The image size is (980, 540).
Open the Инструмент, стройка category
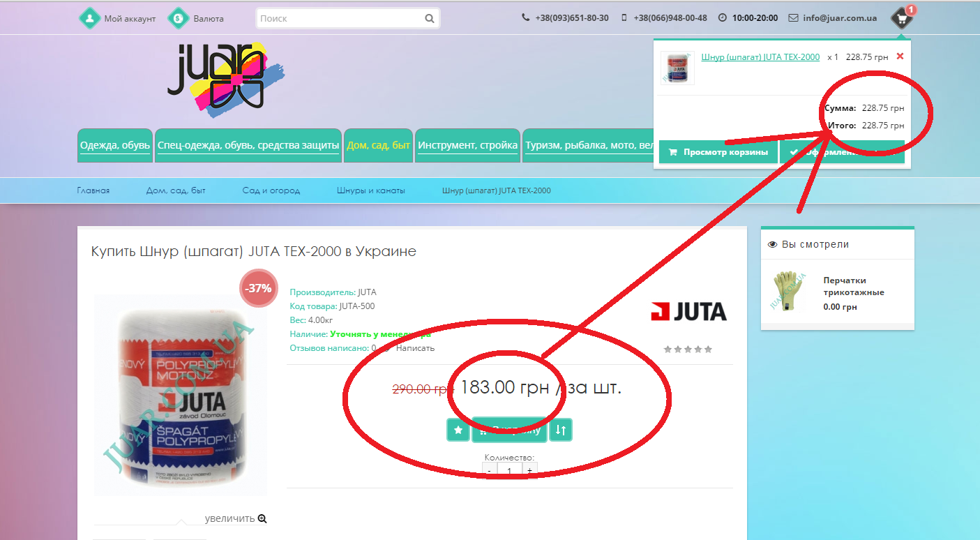tap(468, 146)
